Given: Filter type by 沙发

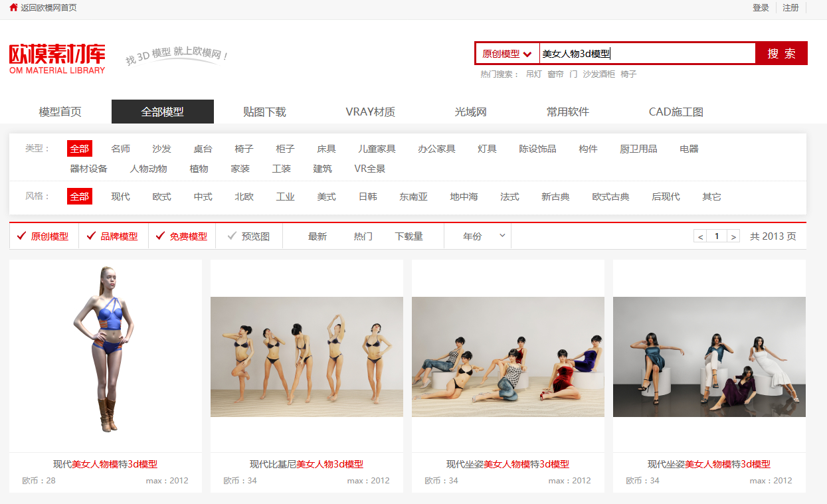Looking at the screenshot, I should tap(162, 149).
